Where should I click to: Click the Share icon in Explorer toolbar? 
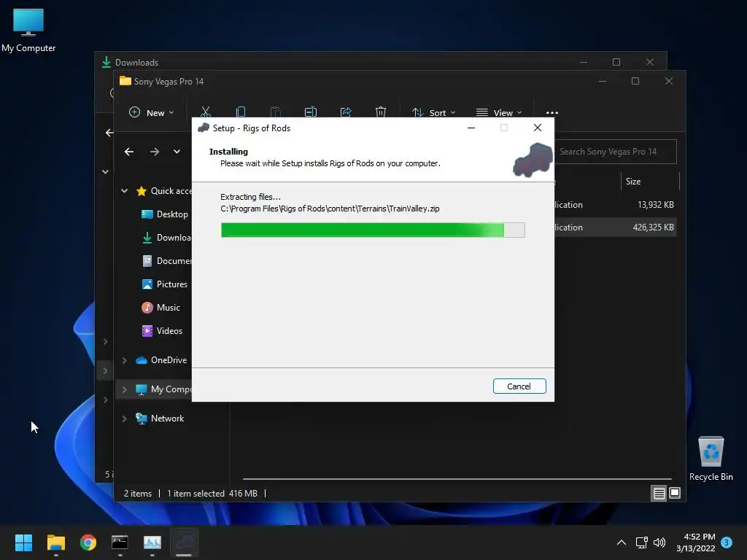coord(346,112)
